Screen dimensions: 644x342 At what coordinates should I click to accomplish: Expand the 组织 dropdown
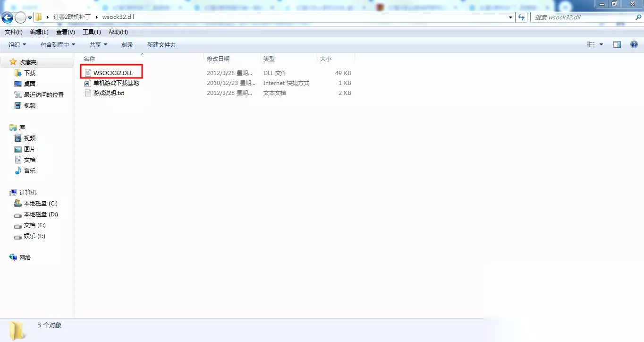coord(17,44)
